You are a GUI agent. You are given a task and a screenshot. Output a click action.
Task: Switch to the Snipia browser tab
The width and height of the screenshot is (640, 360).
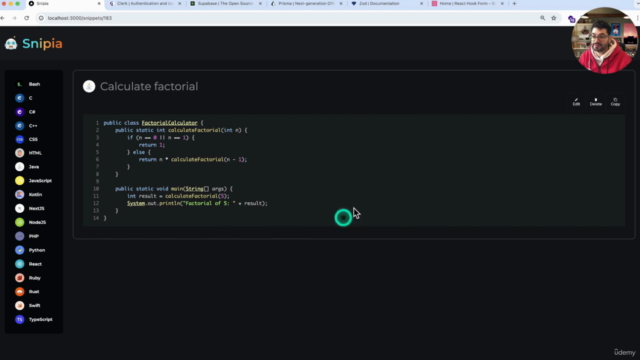(63, 4)
